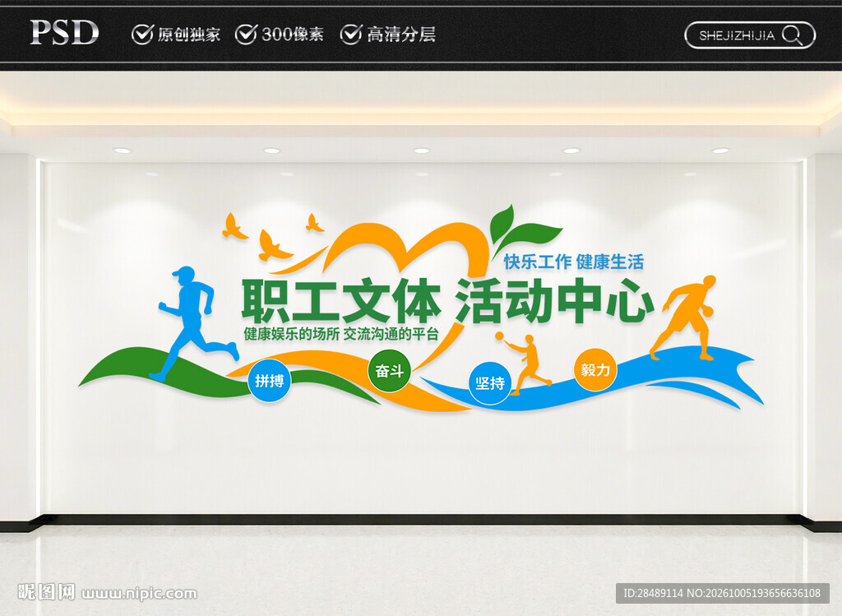Viewport: 842px width, 616px height.
Task: Click the checkmark beside 原创独家
Action: 142,34
